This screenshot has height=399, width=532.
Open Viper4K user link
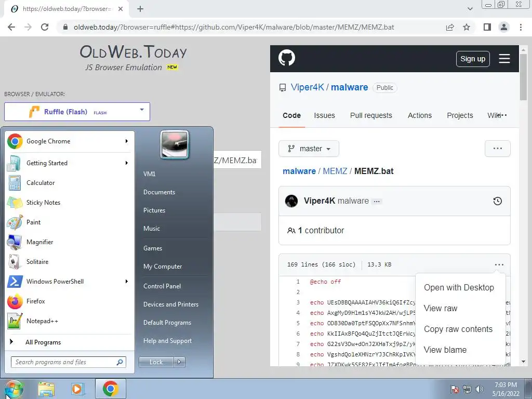click(308, 87)
